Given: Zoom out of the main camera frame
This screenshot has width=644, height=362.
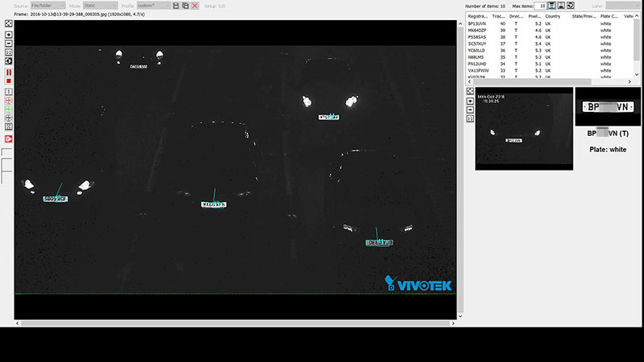Looking at the screenshot, I should coord(8,43).
